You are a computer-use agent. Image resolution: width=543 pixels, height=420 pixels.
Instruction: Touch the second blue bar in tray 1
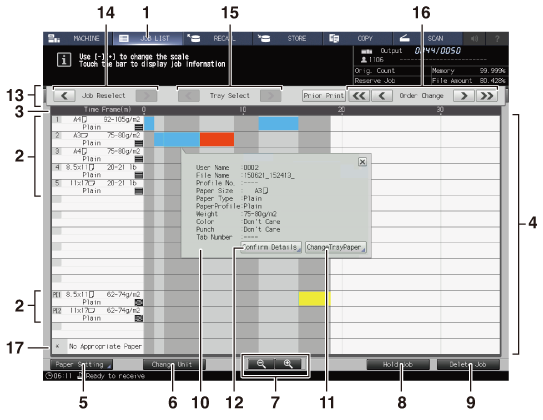[278, 124]
